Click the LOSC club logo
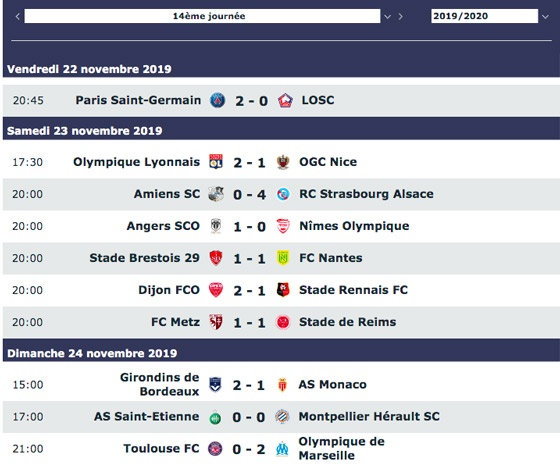560x474 pixels. pos(285,100)
